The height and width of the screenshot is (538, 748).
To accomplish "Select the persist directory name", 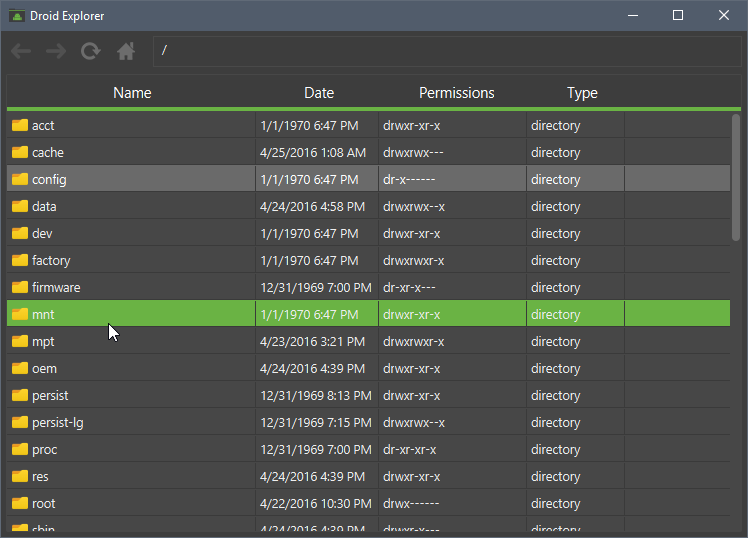I will (x=50, y=396).
